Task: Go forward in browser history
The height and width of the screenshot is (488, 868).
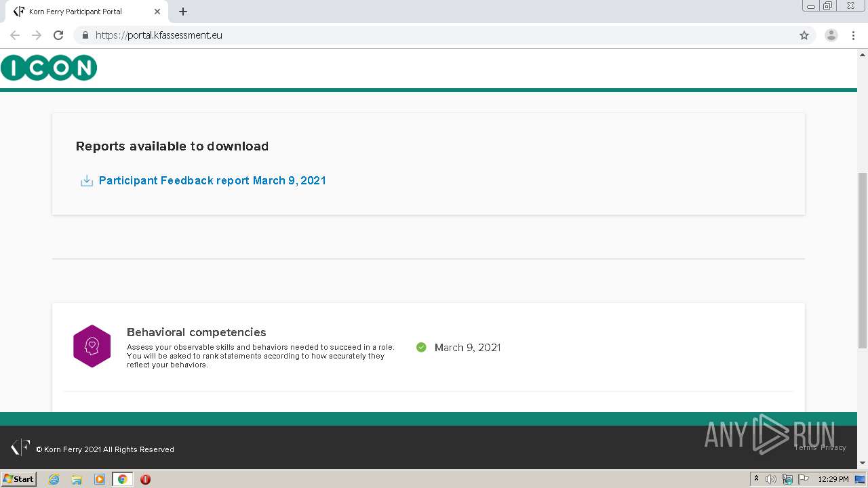Action: 37,35
